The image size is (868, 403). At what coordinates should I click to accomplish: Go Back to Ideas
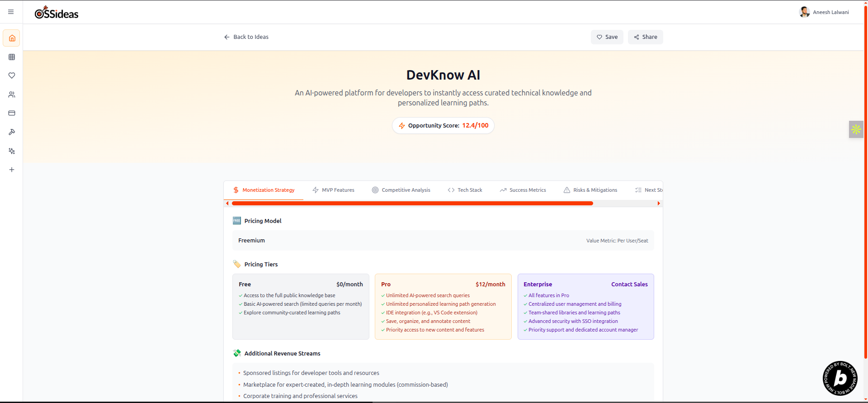tap(246, 37)
